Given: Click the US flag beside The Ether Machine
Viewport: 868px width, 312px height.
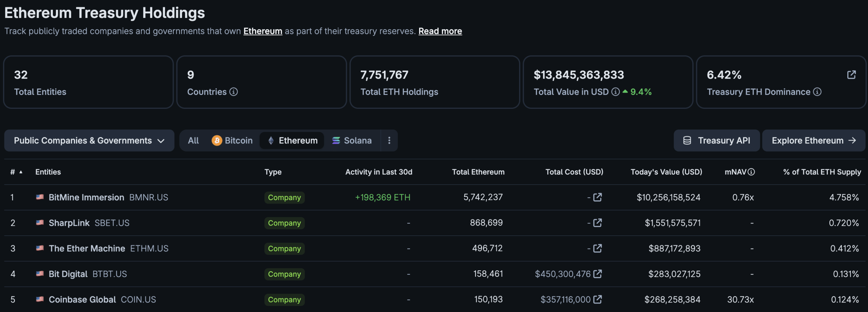Looking at the screenshot, I should pos(40,248).
